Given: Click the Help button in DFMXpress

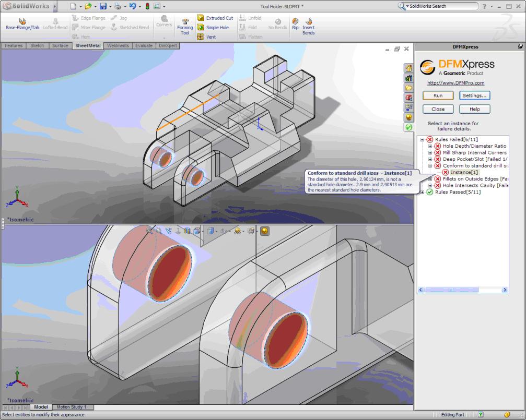Looking at the screenshot, I should [x=475, y=109].
